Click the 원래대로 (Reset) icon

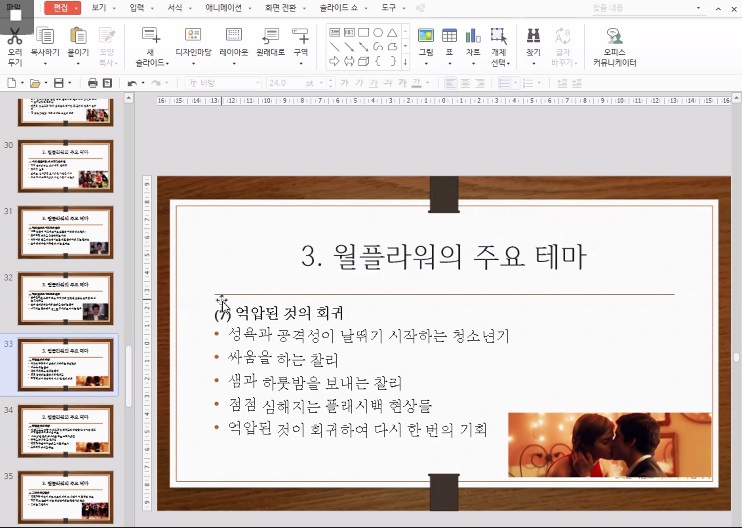point(268,36)
